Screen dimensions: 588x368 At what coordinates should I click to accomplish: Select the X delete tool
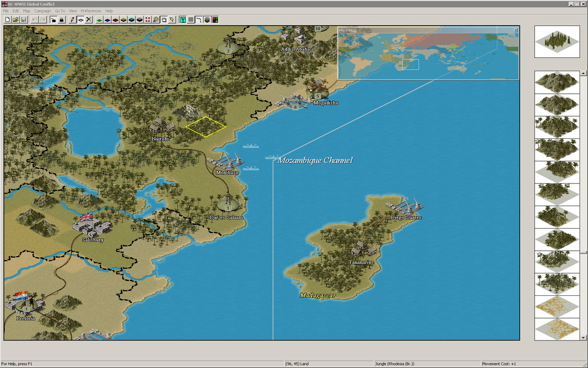pos(89,20)
